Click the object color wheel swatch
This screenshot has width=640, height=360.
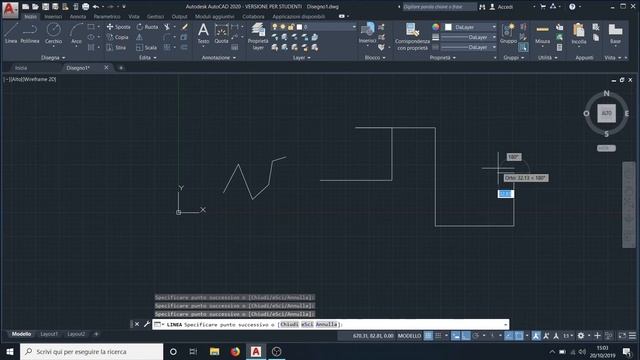[x=436, y=27]
